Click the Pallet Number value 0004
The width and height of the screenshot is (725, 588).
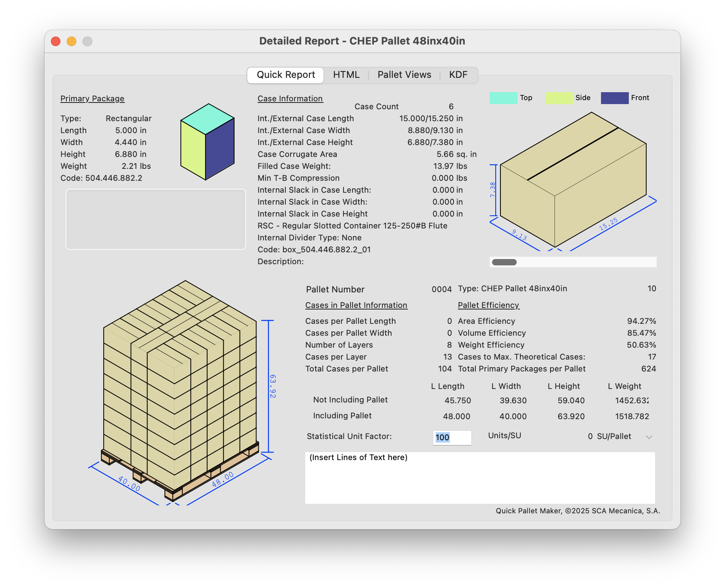[x=442, y=289]
